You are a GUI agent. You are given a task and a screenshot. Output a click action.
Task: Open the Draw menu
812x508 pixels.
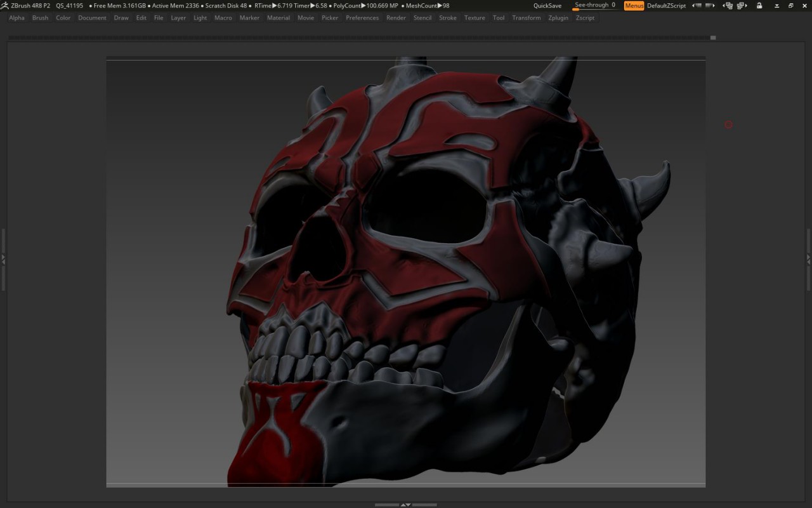121,18
